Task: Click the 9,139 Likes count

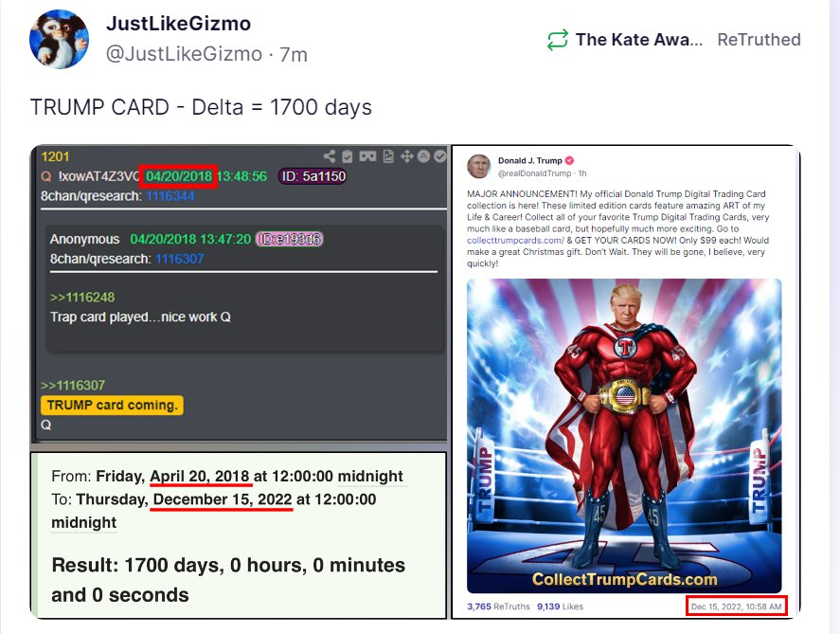Action: [560, 607]
